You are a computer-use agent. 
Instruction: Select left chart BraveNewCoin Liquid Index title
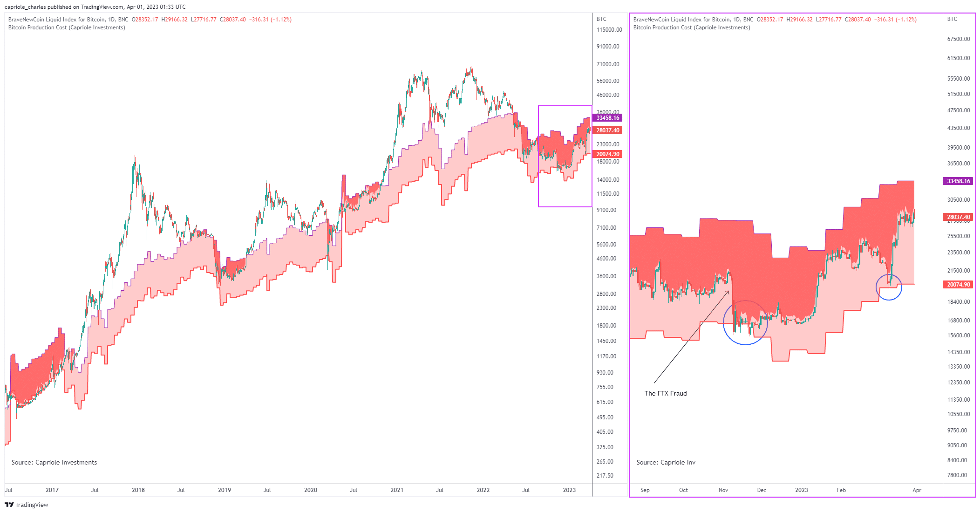[68, 20]
